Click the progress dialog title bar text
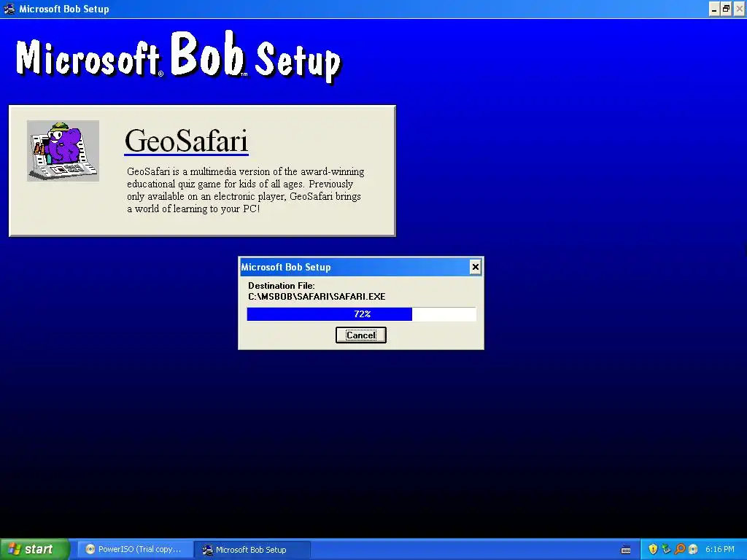Viewport: 747px width, 560px height. click(286, 267)
